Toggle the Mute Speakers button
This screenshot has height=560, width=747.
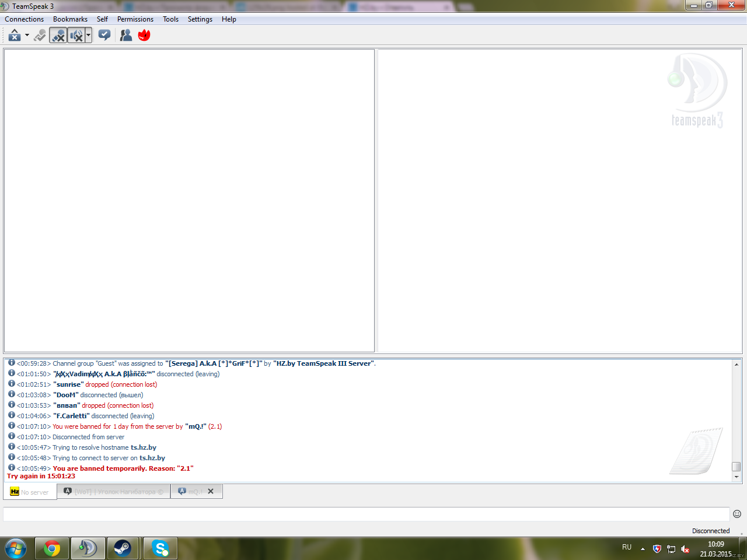76,36
